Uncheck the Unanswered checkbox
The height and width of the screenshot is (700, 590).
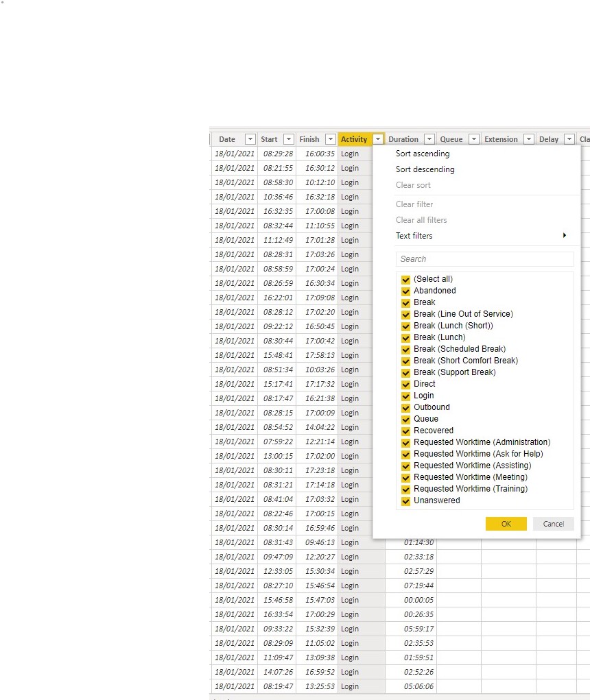[405, 501]
